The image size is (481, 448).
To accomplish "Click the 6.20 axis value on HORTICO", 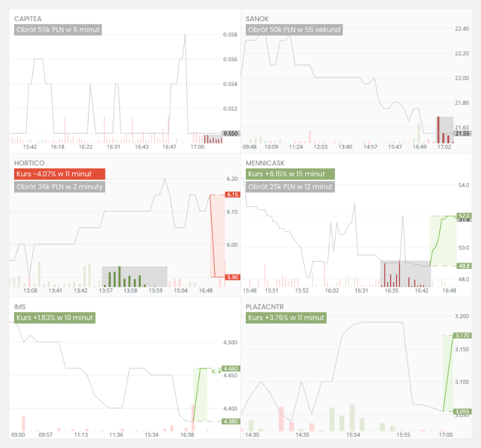I will click(232, 179).
